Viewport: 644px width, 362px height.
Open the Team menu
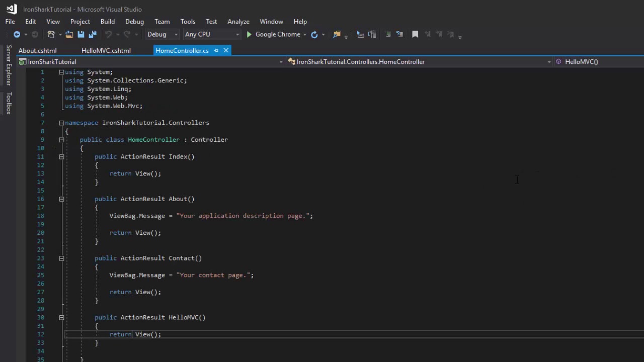pos(162,22)
